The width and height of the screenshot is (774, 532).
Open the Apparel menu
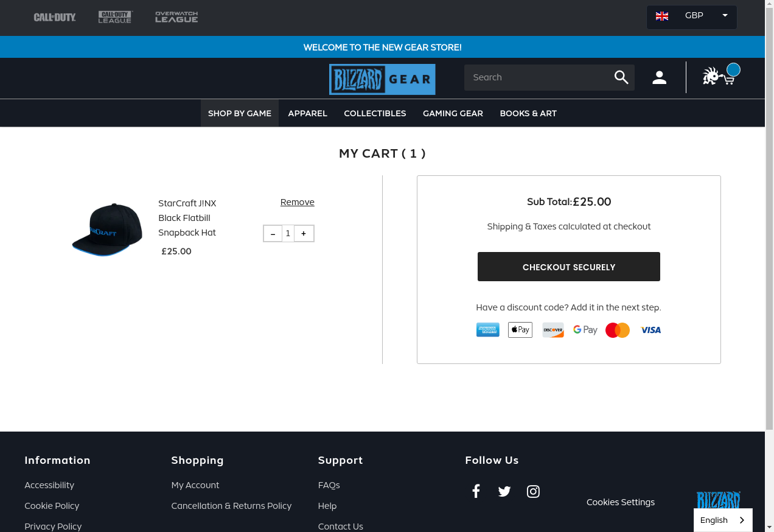click(x=308, y=113)
